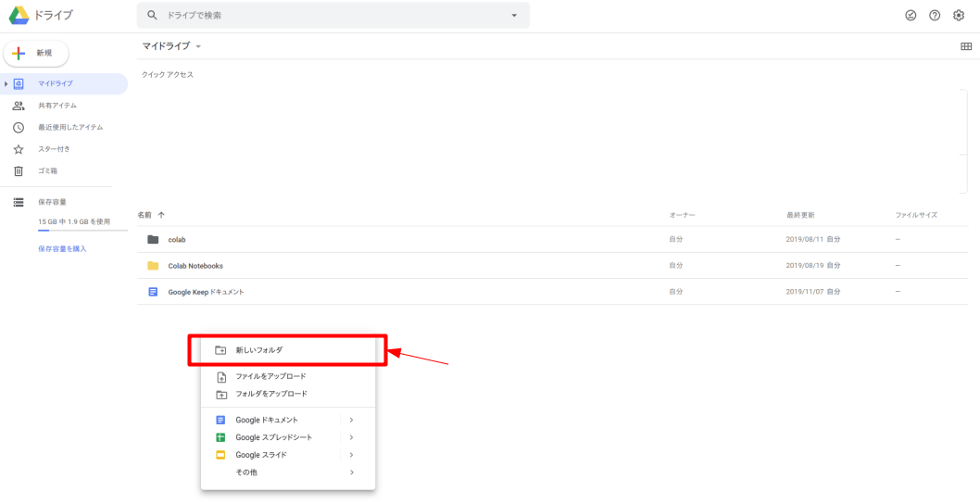The image size is (980, 504).
Task: Click the dark colab folder icon
Action: point(153,240)
